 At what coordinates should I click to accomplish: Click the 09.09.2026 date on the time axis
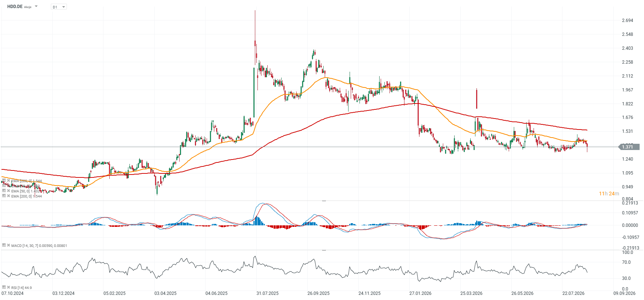(x=624, y=293)
